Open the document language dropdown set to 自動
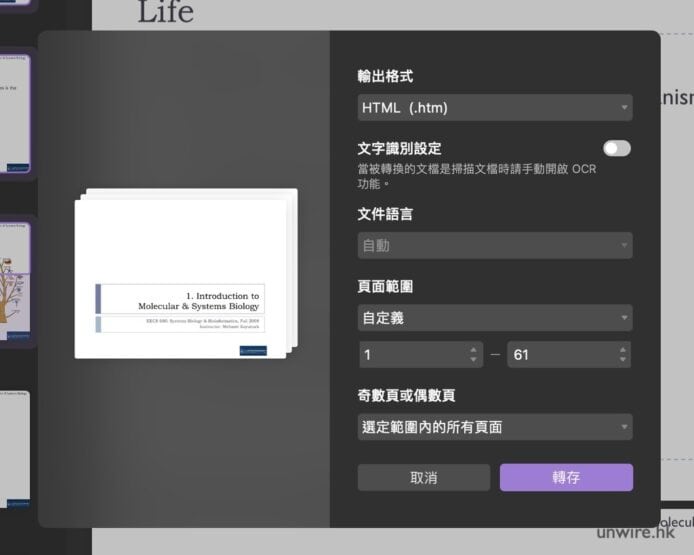 coord(495,245)
